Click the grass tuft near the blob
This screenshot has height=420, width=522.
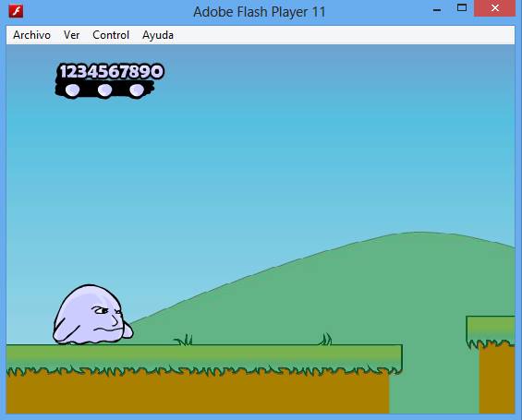[183, 340]
